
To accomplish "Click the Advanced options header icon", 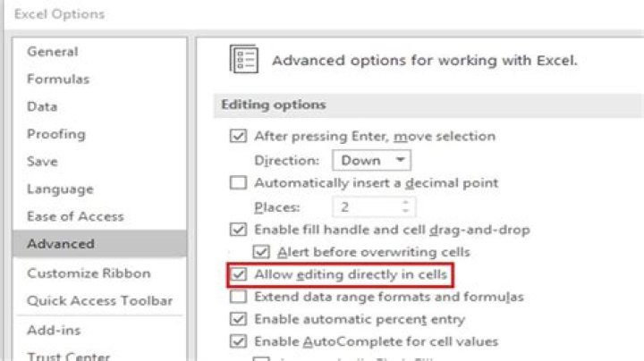I will click(243, 60).
